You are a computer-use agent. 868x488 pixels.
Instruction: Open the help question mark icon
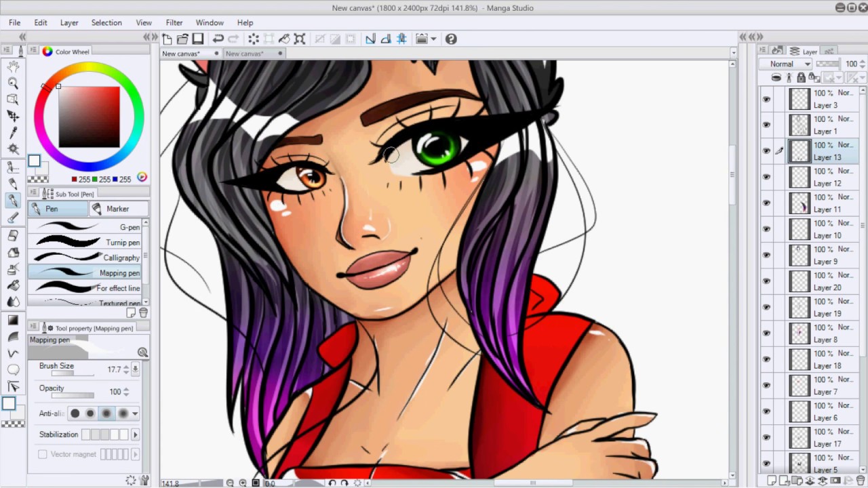(451, 39)
